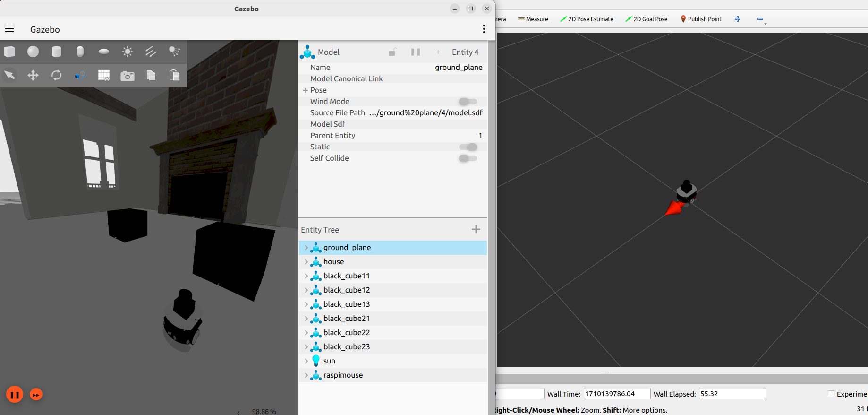Toggle the Wind Mode switch
This screenshot has width=868, height=415.
tap(468, 102)
